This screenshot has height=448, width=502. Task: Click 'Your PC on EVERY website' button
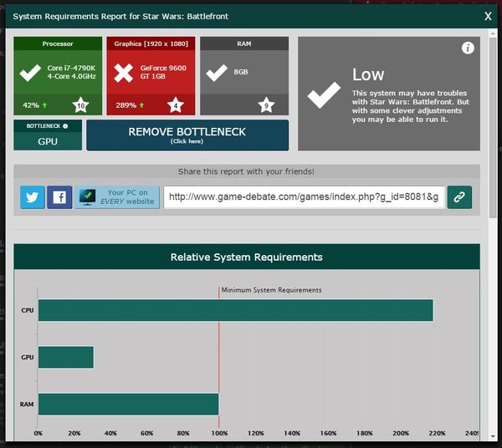pyautogui.click(x=117, y=197)
